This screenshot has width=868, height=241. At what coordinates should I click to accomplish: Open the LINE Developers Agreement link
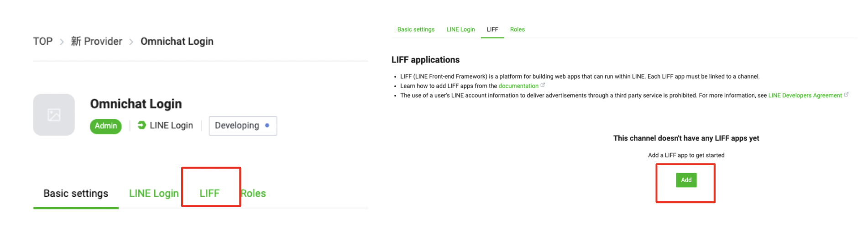tap(805, 95)
